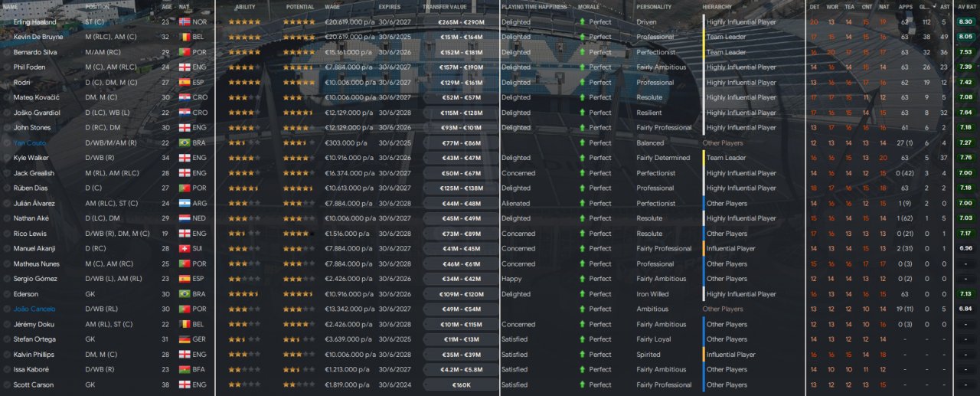Open Sergio Gómez's player profile
Image resolution: width=980 pixels, height=396 pixels.
point(34,279)
